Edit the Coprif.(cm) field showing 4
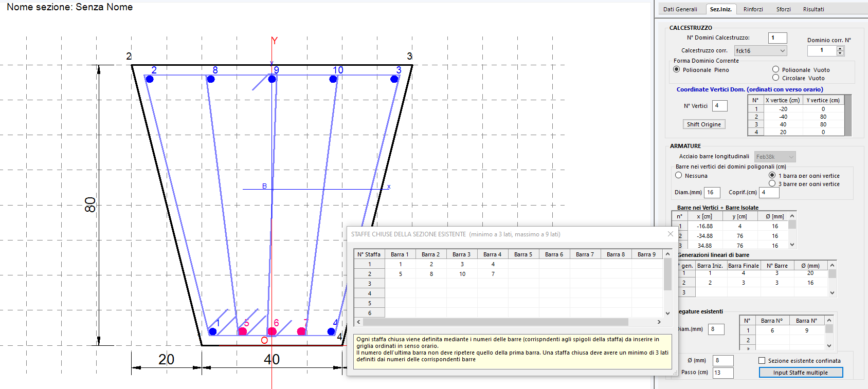 click(x=769, y=192)
